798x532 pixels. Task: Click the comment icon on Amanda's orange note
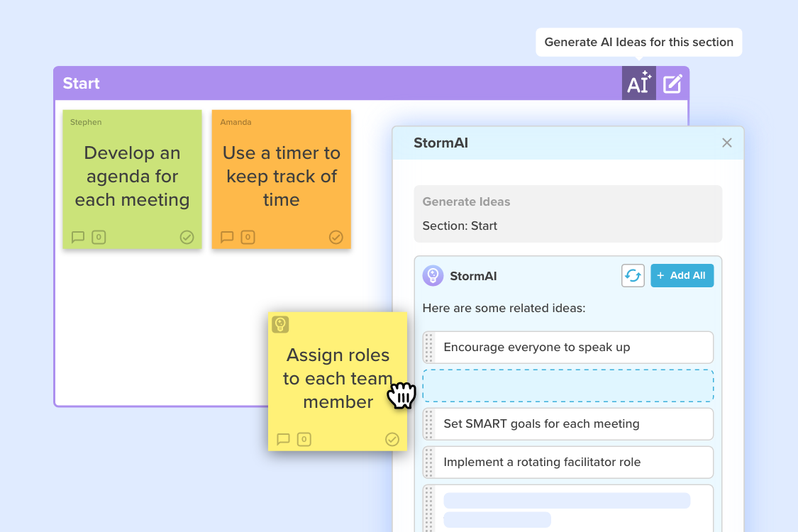[x=227, y=237]
